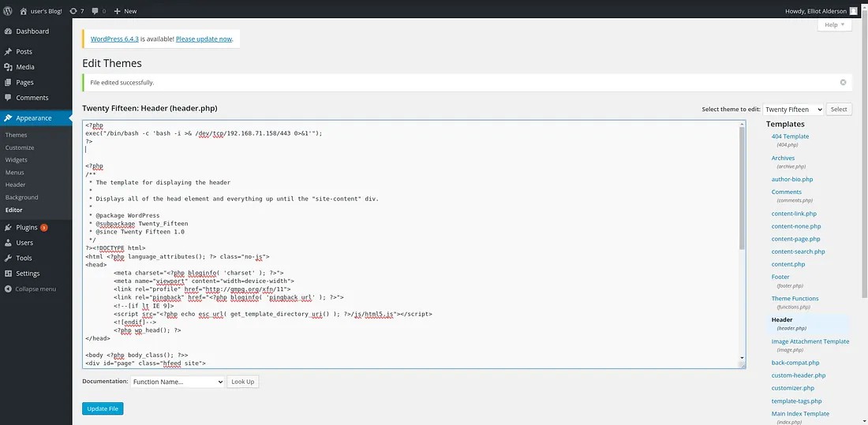
Task: Click the Media icon in sidebar
Action: 8,67
